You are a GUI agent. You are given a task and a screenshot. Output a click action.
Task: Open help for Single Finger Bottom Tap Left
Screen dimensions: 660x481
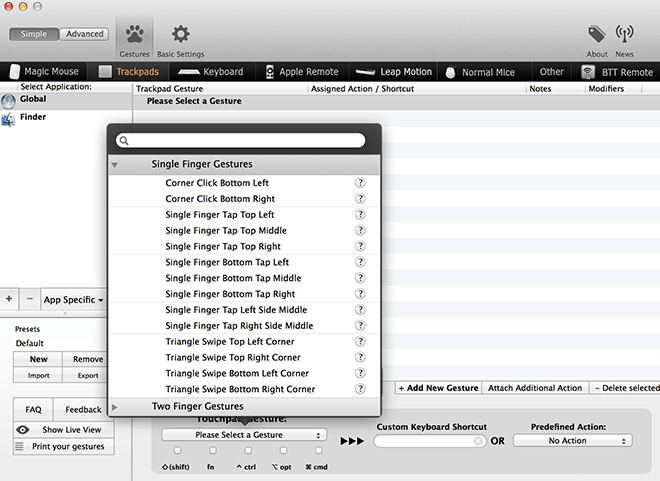360,262
